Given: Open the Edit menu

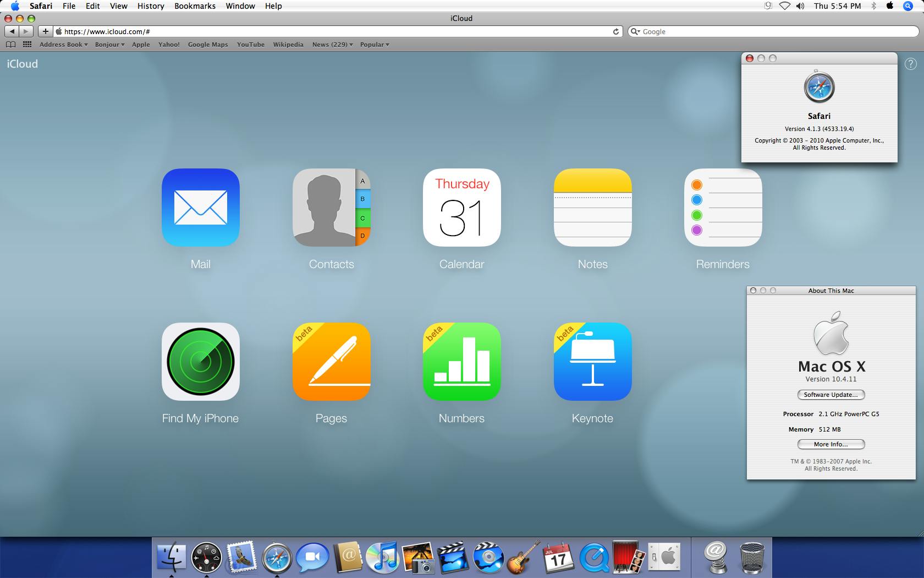Looking at the screenshot, I should coord(92,6).
